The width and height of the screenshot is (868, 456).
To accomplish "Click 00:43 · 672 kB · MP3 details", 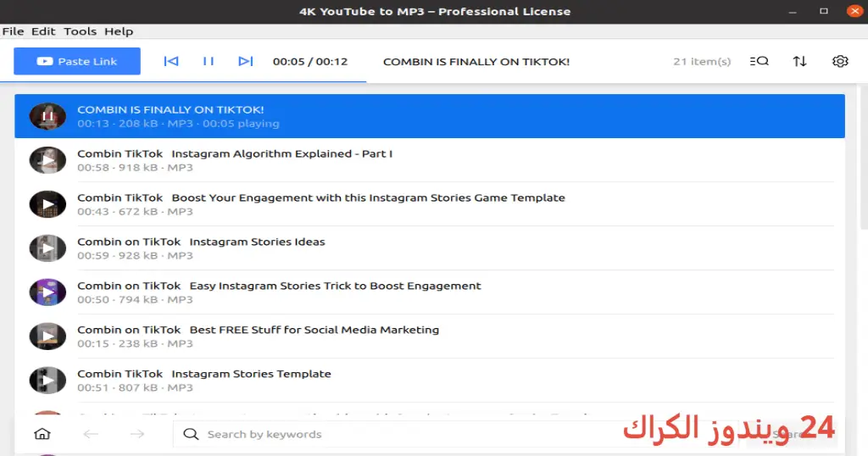I will (135, 211).
